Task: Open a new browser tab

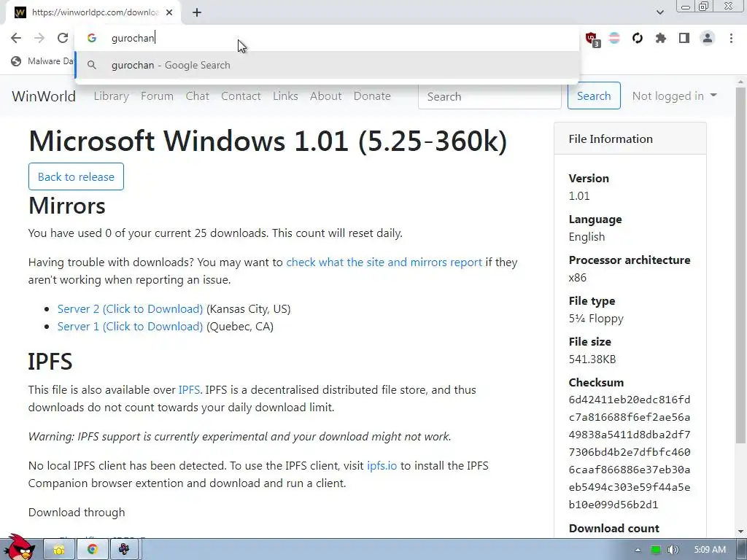Action: pyautogui.click(x=197, y=12)
